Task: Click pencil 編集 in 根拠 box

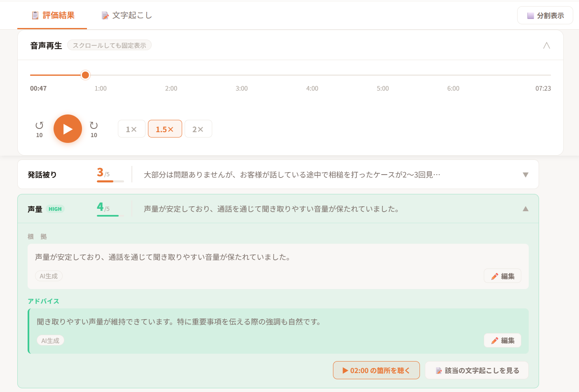Action: click(502, 276)
